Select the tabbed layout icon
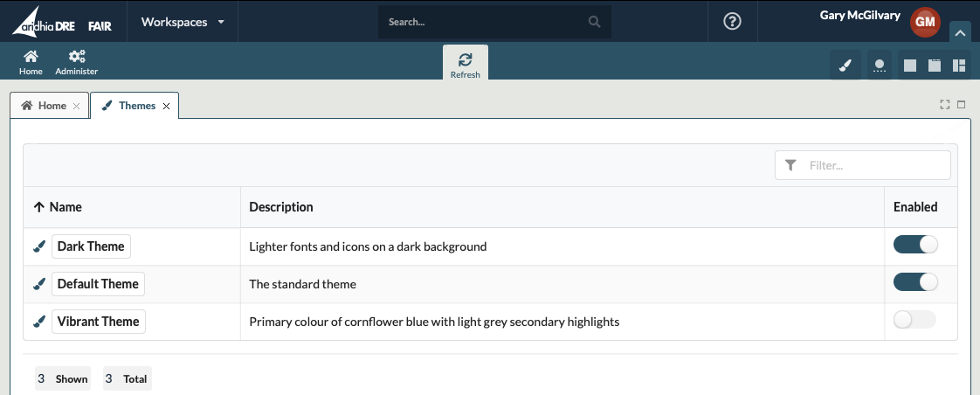 tap(934, 66)
